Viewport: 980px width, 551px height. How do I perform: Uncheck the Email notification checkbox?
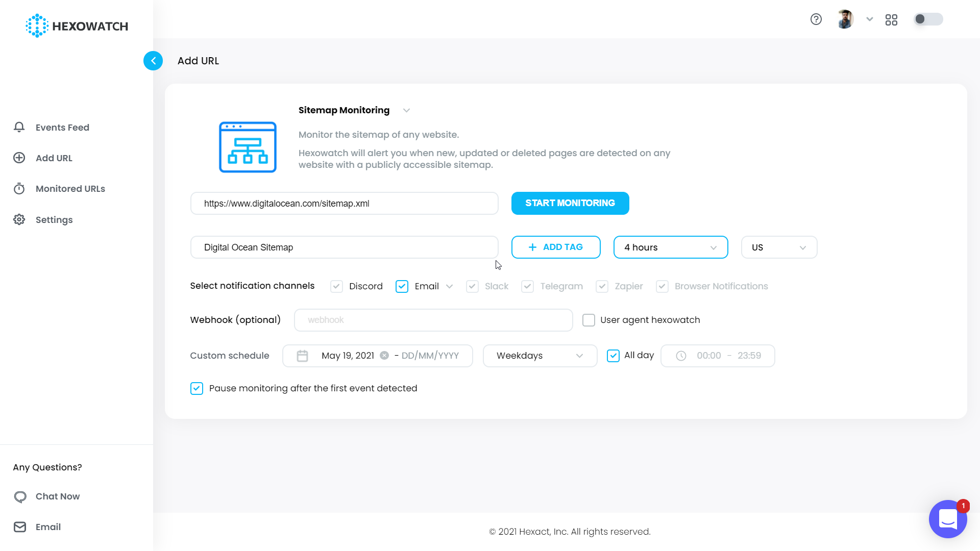(402, 286)
